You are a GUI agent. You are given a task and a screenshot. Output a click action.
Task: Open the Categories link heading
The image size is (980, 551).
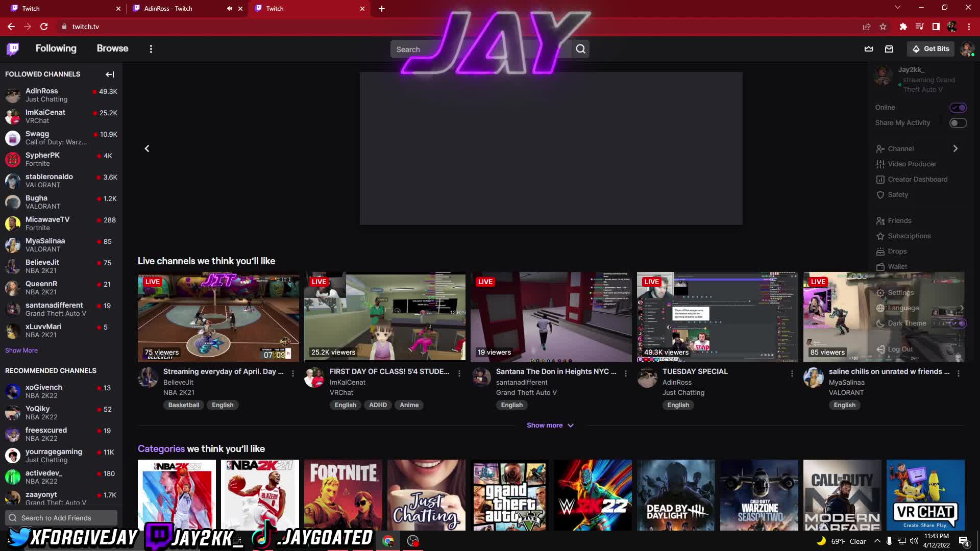click(x=161, y=449)
